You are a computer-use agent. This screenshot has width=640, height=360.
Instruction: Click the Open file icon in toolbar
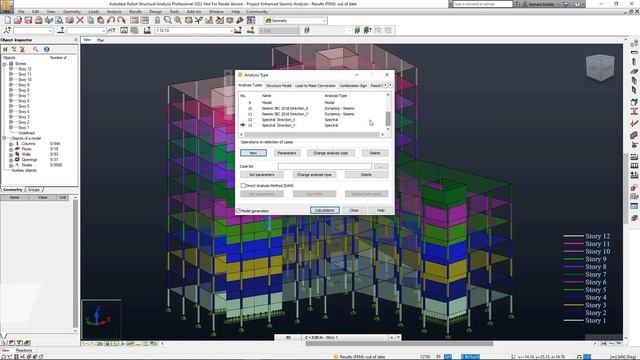point(18,20)
